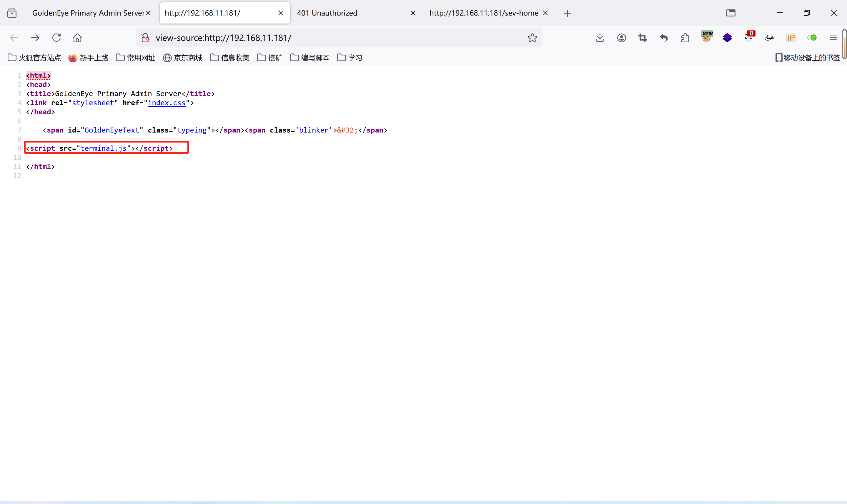The width and height of the screenshot is (847, 504).
Task: Open the hamburger application menu
Action: [833, 38]
